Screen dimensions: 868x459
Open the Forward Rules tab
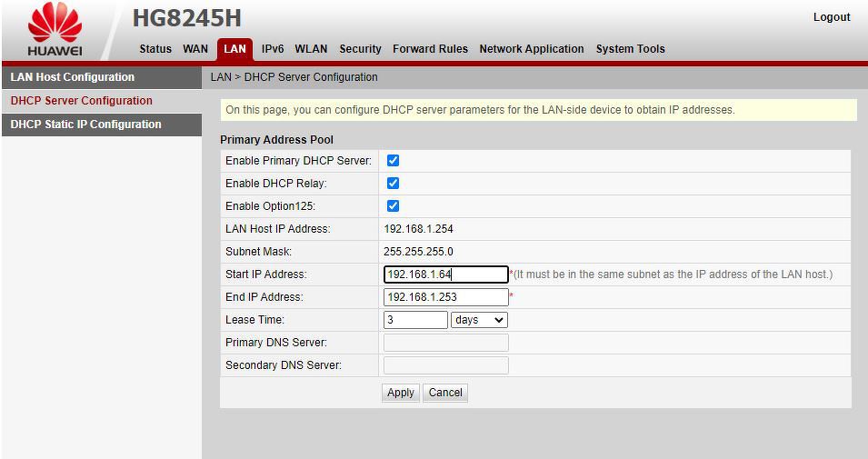[430, 49]
